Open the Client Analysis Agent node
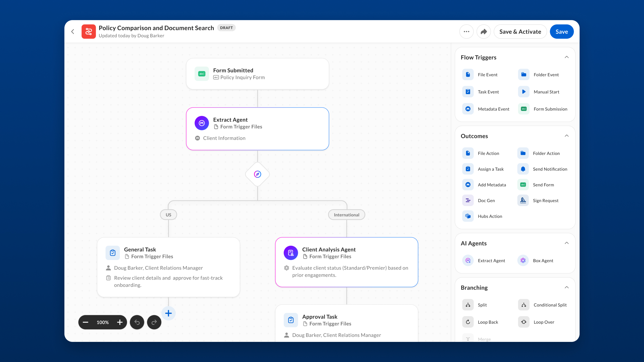 [x=347, y=262]
